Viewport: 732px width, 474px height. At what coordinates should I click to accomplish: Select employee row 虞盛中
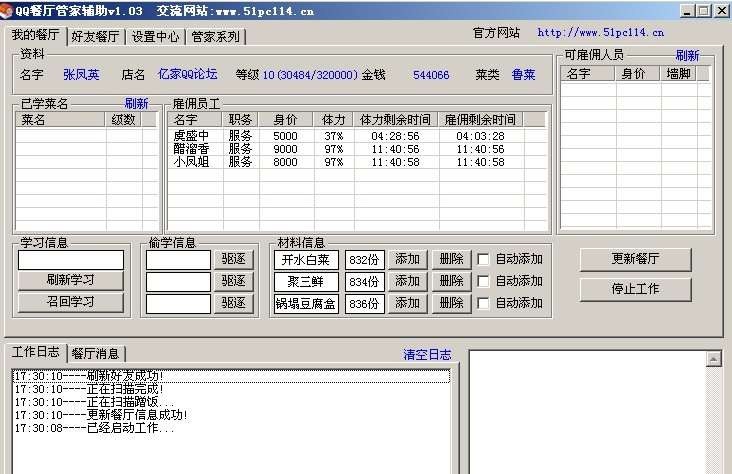click(357, 136)
